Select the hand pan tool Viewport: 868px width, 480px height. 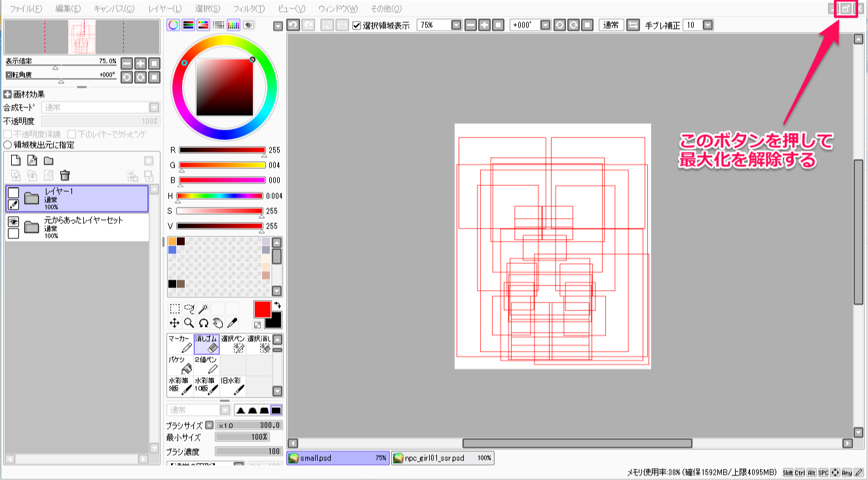pos(218,323)
